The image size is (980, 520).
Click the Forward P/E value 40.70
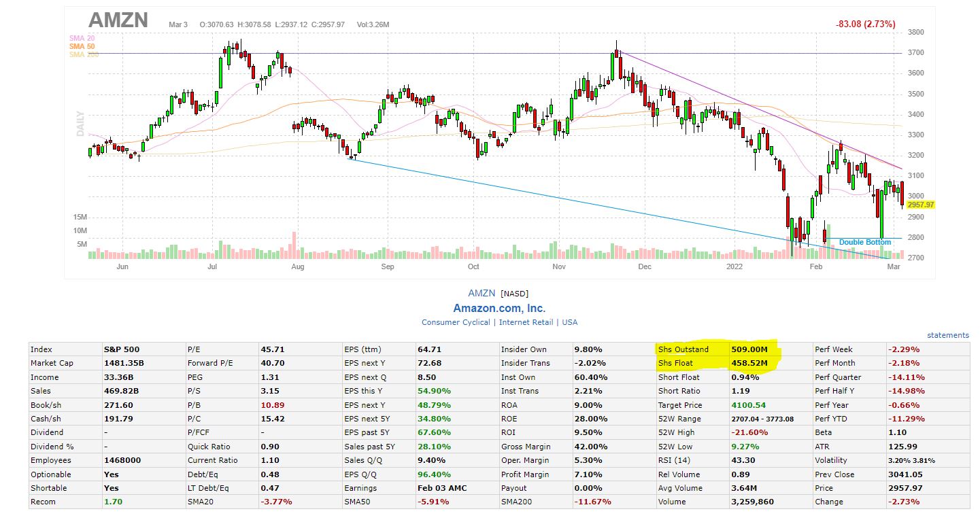point(273,363)
